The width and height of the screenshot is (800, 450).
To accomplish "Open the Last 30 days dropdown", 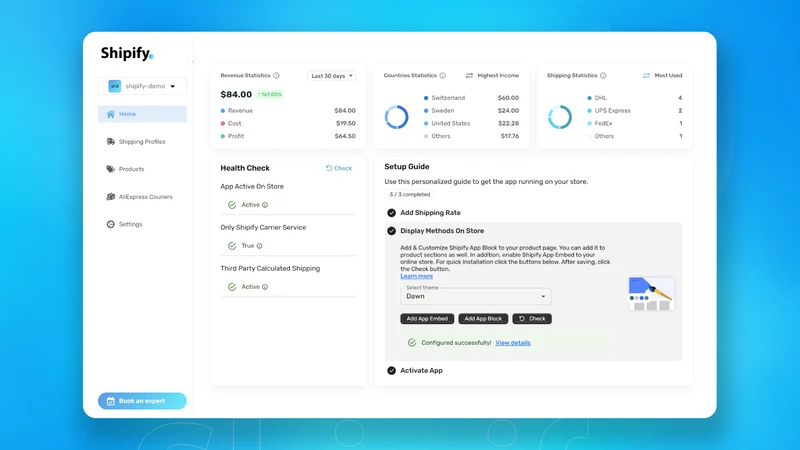I will (332, 76).
